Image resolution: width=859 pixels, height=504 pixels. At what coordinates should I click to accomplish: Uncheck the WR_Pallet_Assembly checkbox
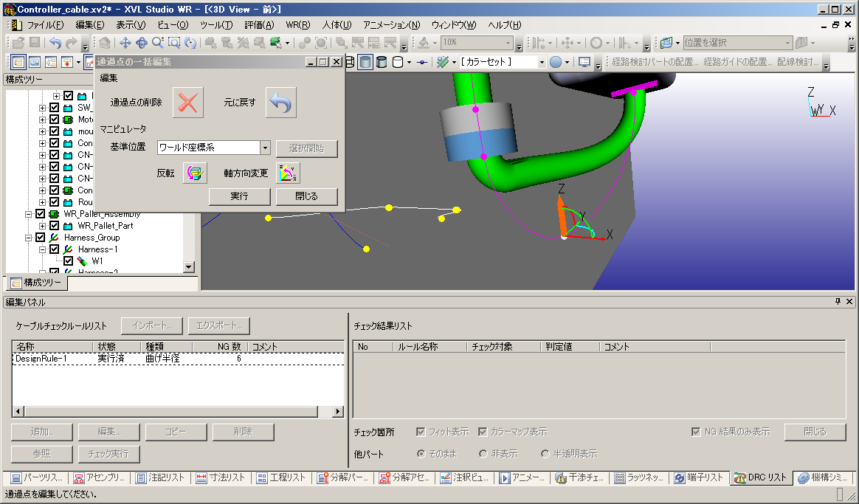40,214
